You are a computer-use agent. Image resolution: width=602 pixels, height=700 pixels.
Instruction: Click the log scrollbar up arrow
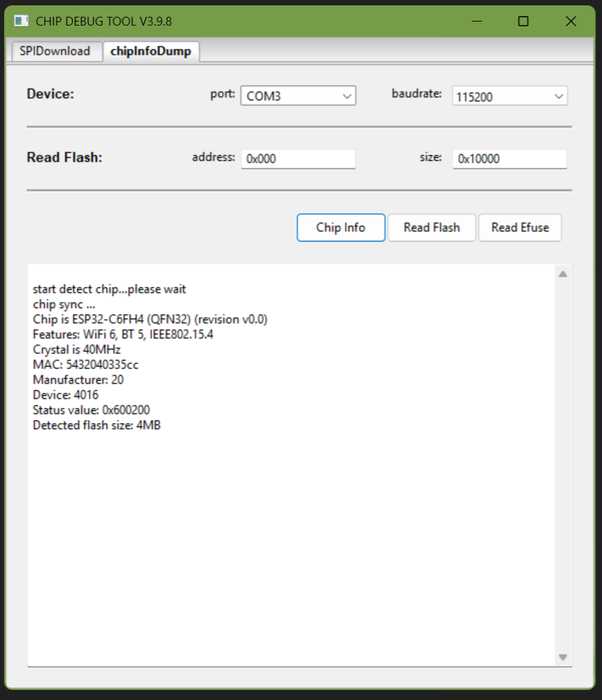tap(563, 274)
